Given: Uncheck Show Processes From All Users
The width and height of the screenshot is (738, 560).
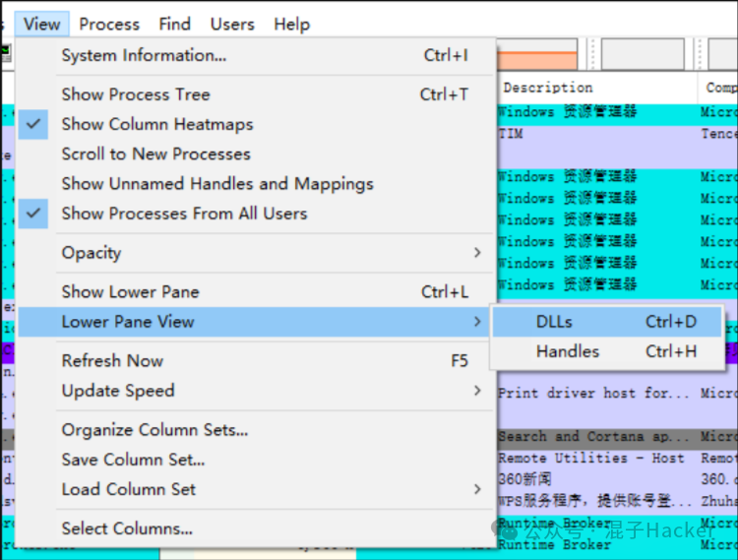Looking at the screenshot, I should tap(257, 214).
